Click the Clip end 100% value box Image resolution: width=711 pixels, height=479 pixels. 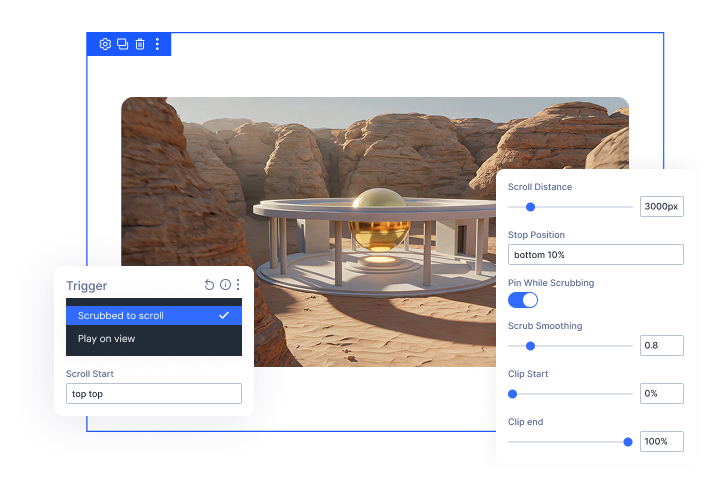[662, 442]
